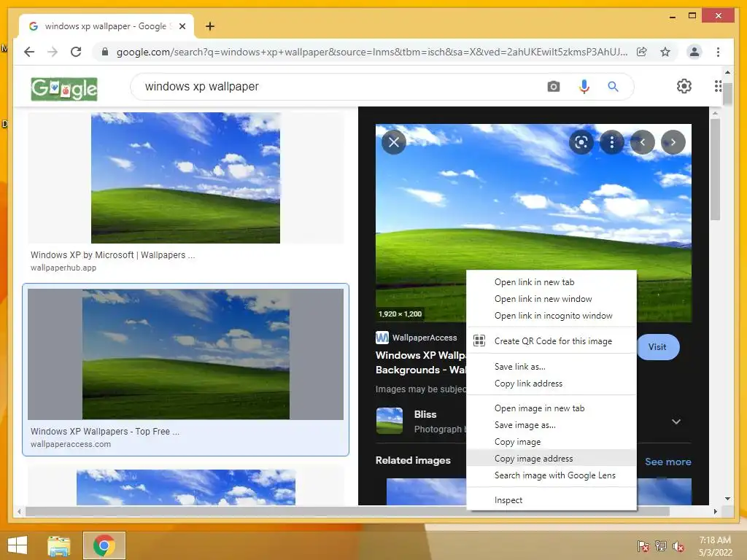This screenshot has width=747, height=560.
Task: View site information via lock icon
Action: [x=105, y=52]
